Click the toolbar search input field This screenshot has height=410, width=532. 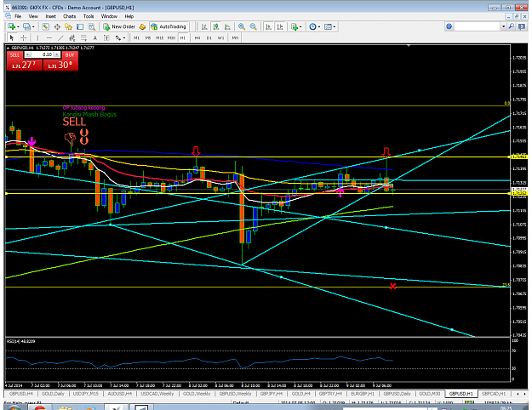pos(478,26)
